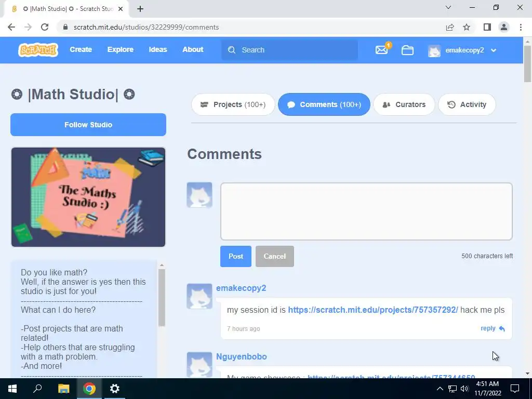
Task: Click emakecopy2's comment avatar
Action: coord(199,296)
